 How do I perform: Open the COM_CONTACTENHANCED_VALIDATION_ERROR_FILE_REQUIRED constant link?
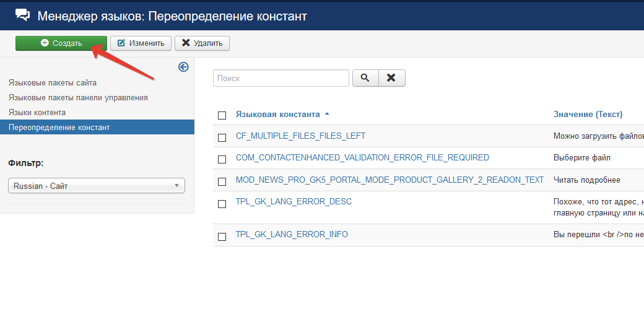[x=362, y=157]
